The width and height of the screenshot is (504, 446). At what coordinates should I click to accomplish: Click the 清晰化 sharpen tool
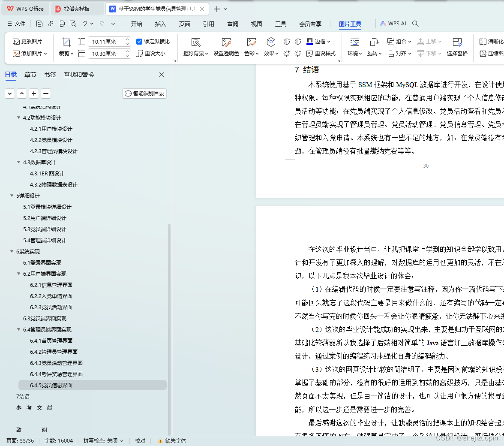click(491, 42)
